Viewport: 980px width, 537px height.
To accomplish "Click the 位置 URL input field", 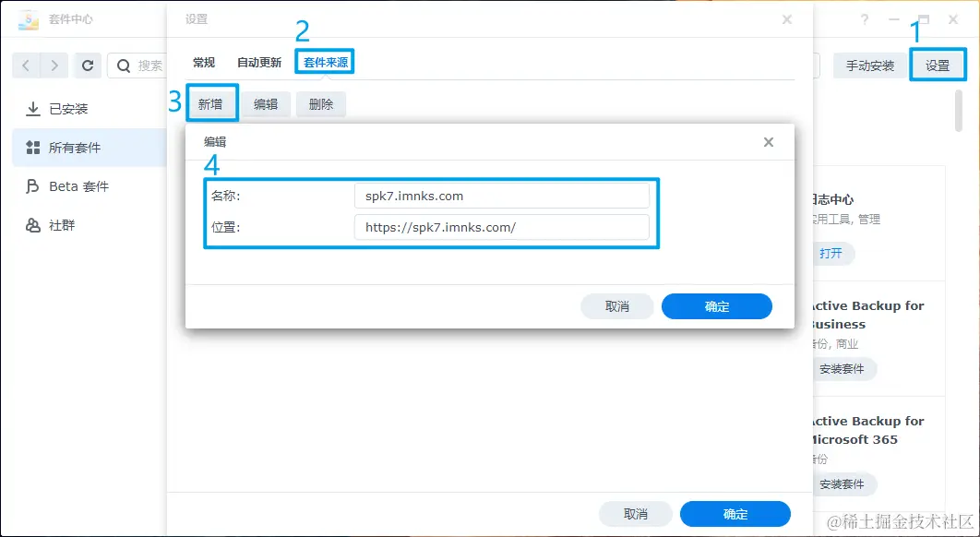I will coord(503,226).
